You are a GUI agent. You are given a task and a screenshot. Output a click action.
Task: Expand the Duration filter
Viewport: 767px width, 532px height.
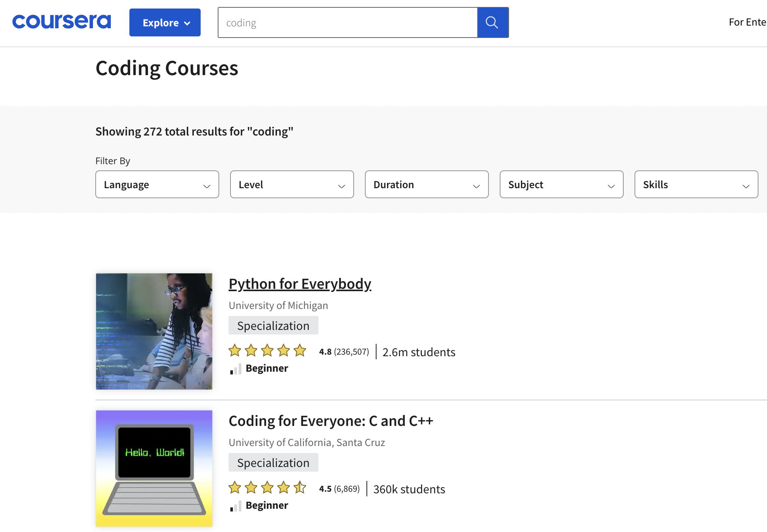pyautogui.click(x=426, y=185)
